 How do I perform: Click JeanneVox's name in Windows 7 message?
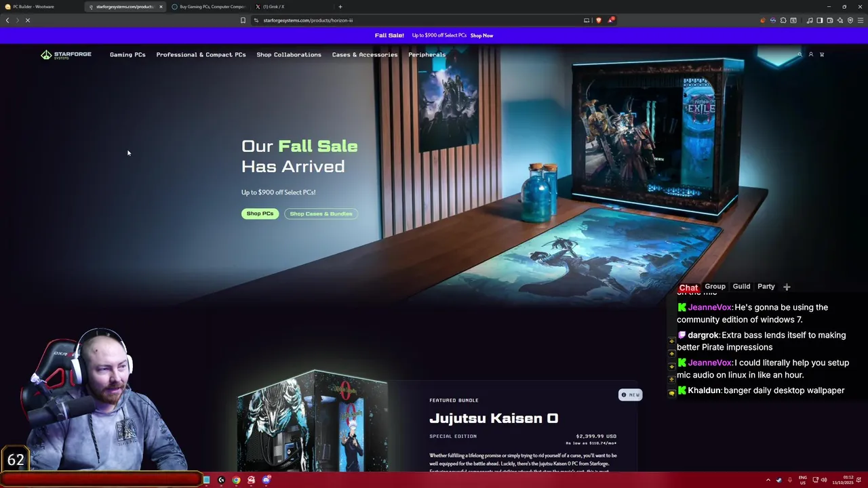(x=710, y=307)
